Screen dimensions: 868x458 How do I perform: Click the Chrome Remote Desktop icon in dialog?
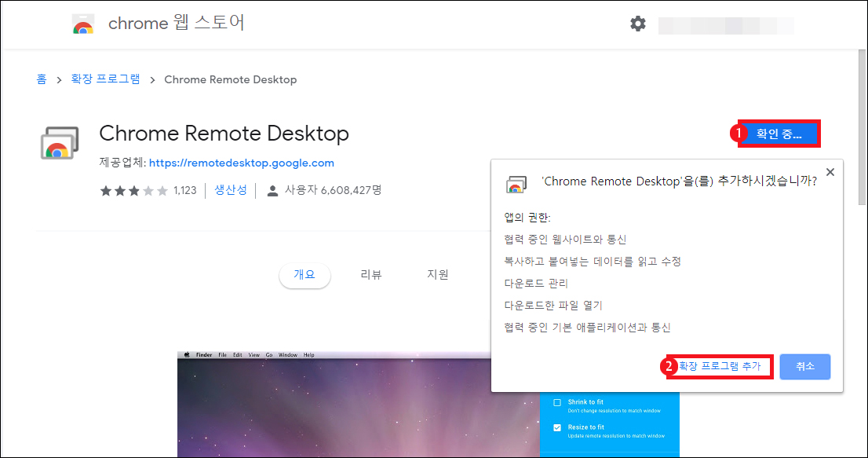coord(516,185)
